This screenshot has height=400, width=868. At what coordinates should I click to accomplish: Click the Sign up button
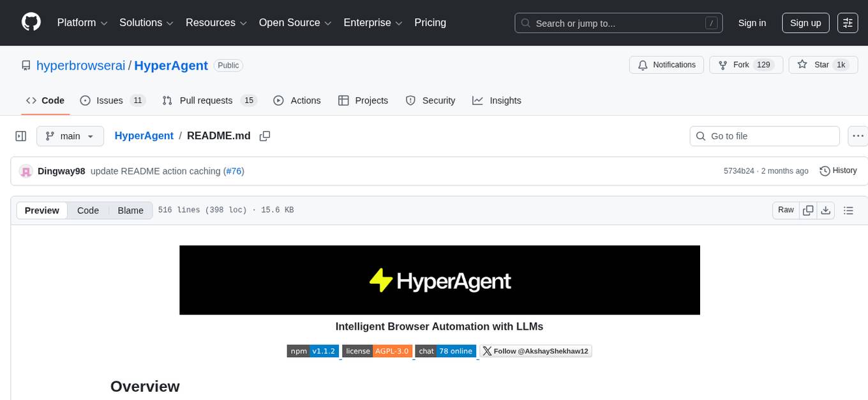(x=805, y=22)
